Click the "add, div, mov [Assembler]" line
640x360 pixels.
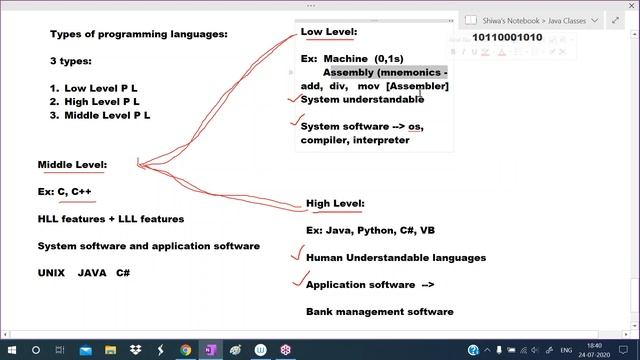pos(375,86)
